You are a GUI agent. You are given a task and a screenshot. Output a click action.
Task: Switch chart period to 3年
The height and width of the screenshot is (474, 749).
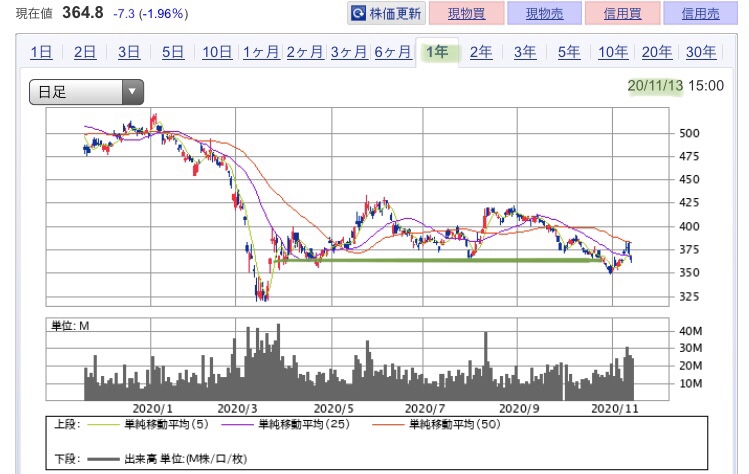tap(524, 52)
